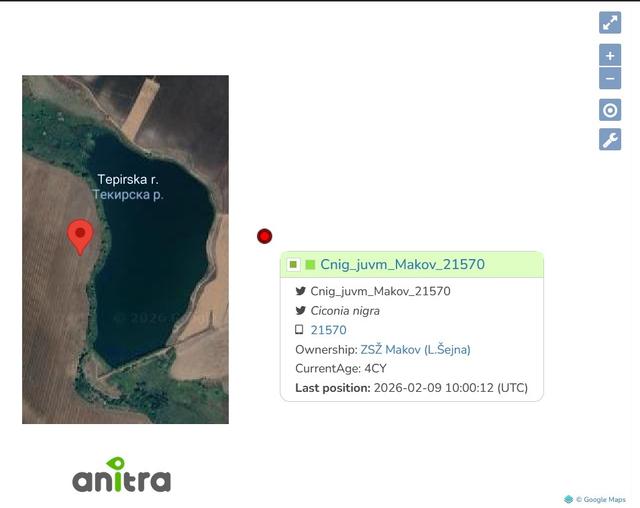
Task: Select the Ciconia nigra species text
Action: [x=345, y=311]
